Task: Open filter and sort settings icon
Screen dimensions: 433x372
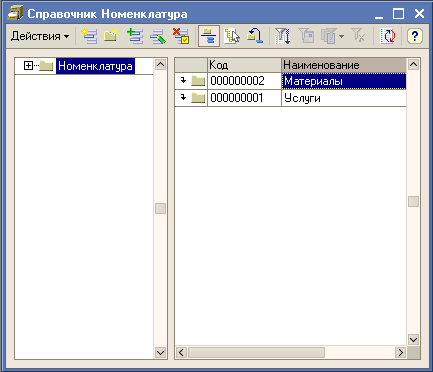Action: (x=282, y=36)
